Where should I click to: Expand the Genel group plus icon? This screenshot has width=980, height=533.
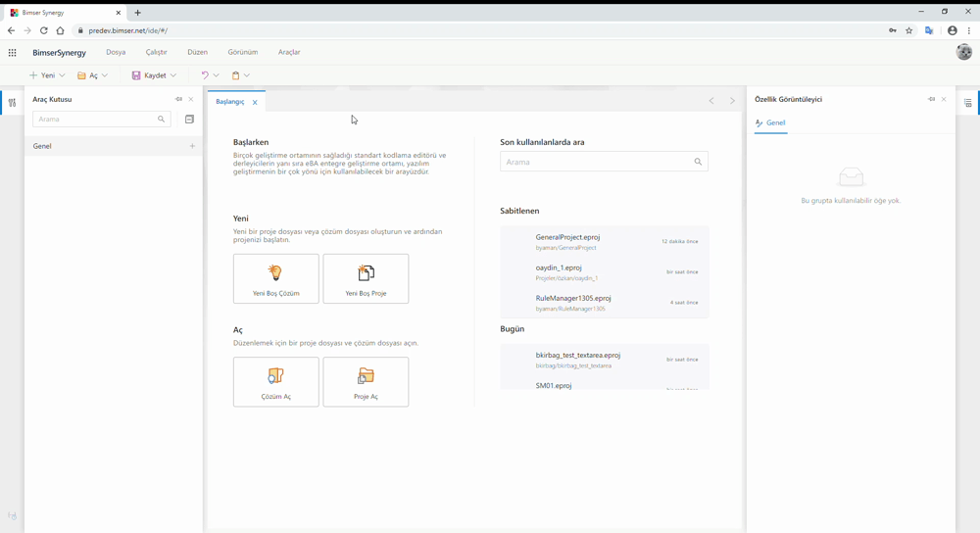click(x=192, y=146)
